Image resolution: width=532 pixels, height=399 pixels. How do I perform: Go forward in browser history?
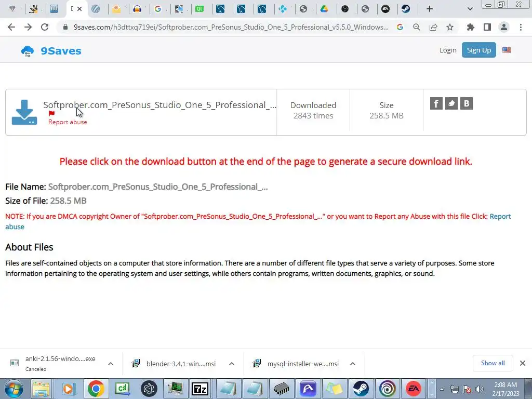tap(28, 27)
